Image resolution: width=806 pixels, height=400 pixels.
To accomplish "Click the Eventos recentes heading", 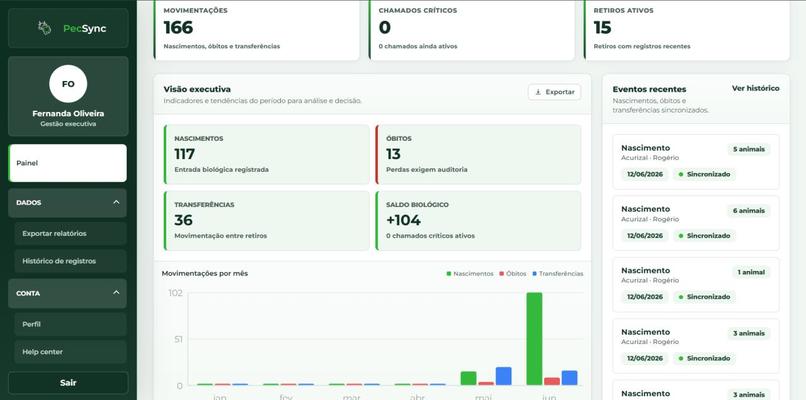I will (649, 89).
